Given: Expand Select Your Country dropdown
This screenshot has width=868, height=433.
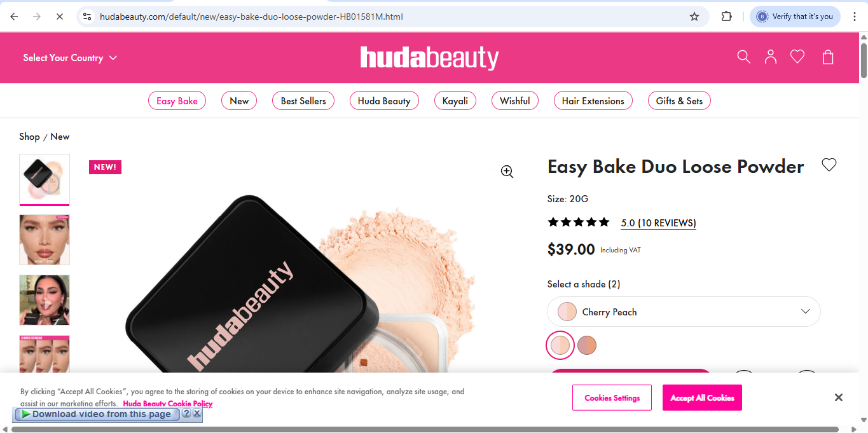Looking at the screenshot, I should click(x=70, y=58).
